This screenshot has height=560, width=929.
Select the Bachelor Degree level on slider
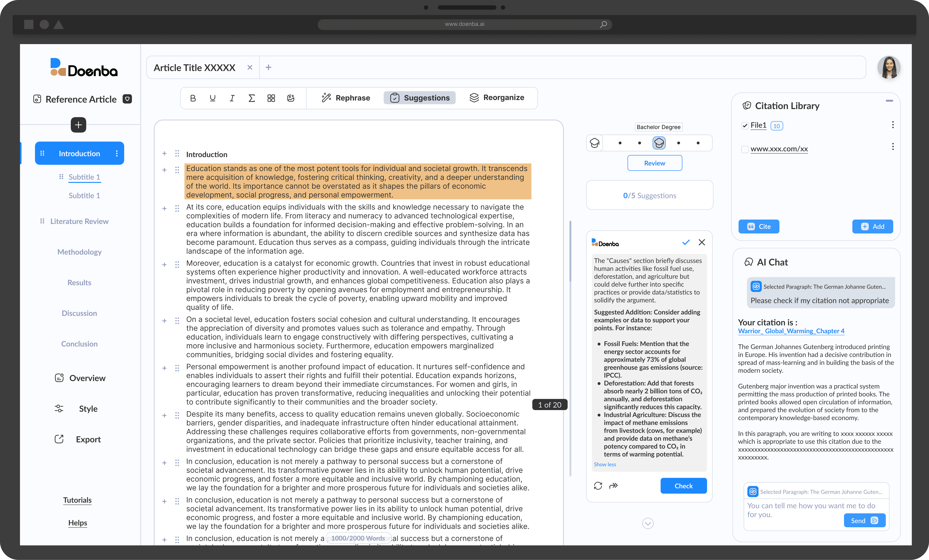(659, 143)
